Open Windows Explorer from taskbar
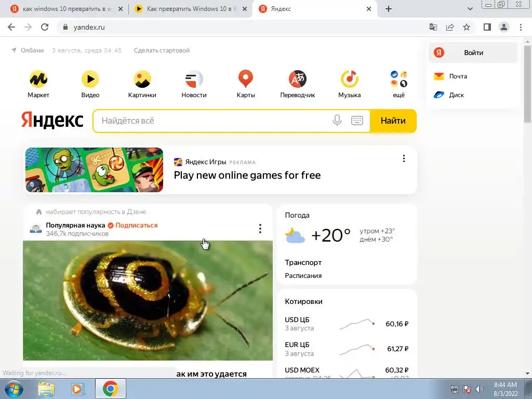 point(46,389)
